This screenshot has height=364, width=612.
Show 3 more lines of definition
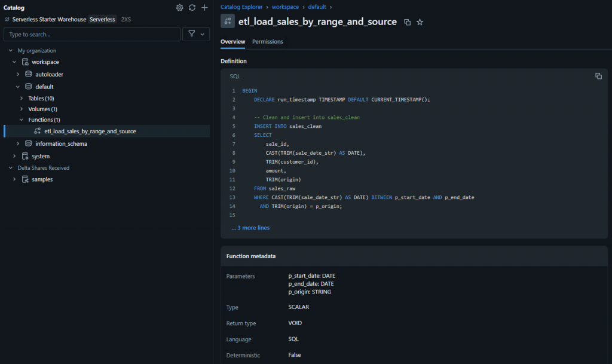250,228
